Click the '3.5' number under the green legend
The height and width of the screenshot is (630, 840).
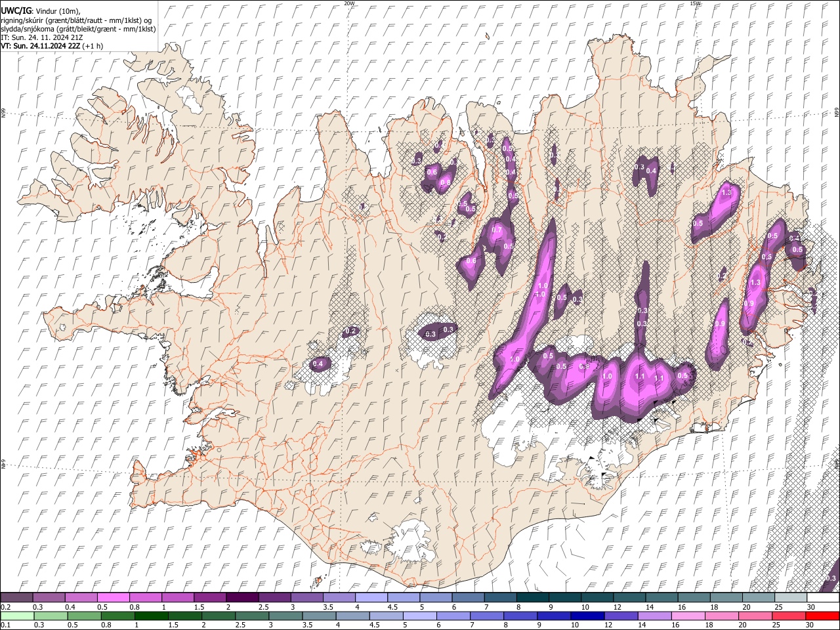(307, 625)
